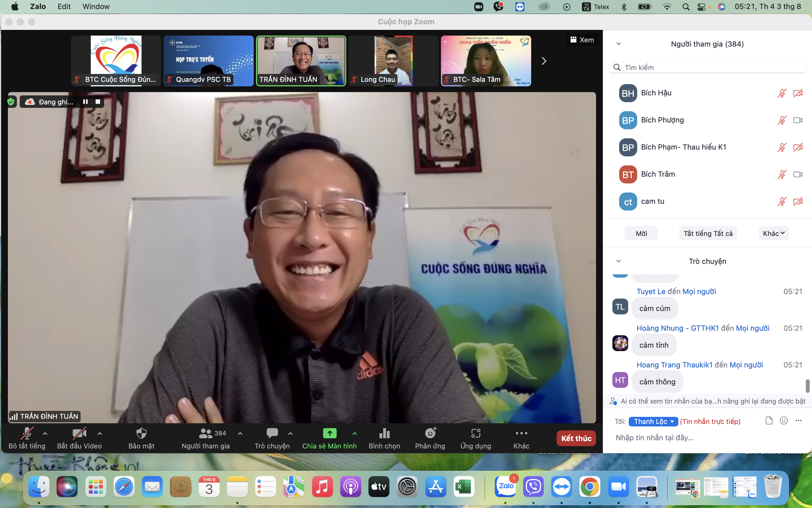Click Chia sẻ Màn hình share button

pyautogui.click(x=329, y=438)
